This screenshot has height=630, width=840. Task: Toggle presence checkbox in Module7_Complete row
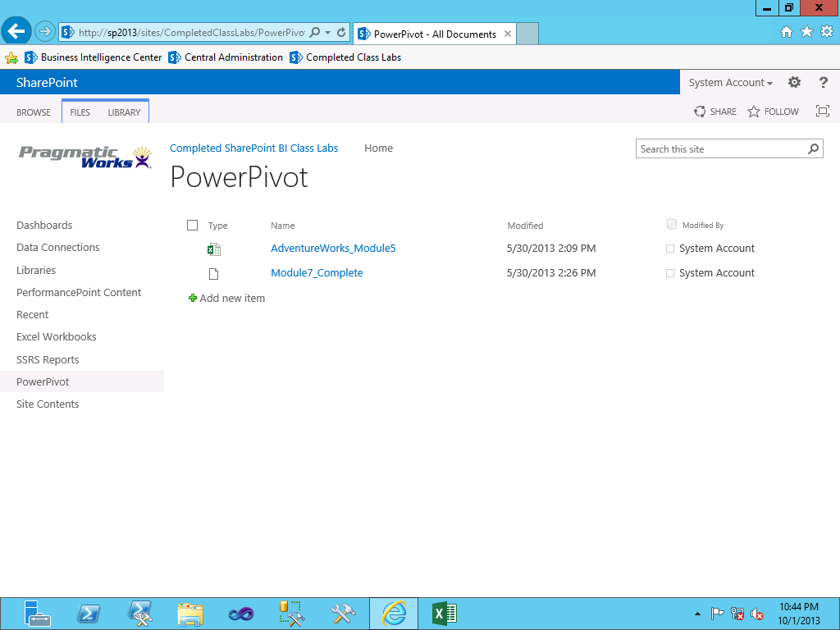(x=669, y=273)
